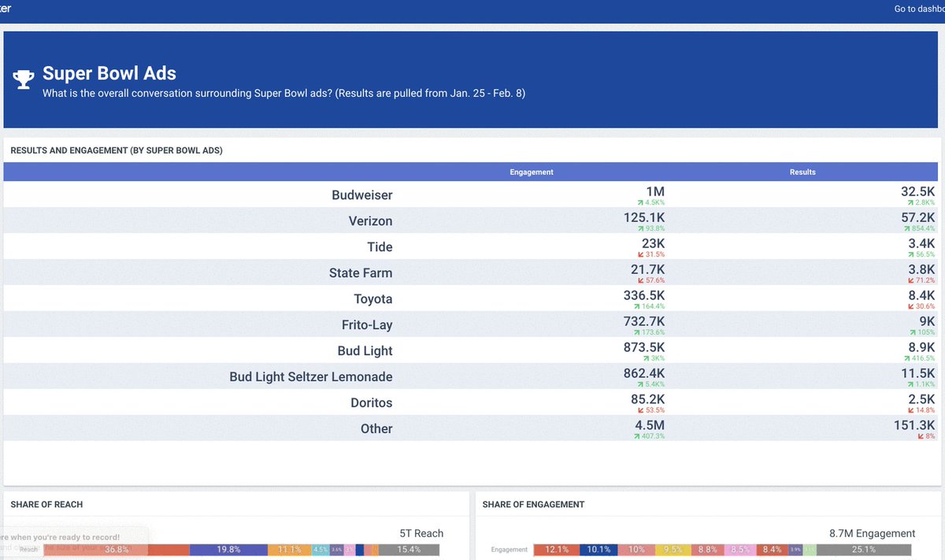Select the 25.1% gray engagement segment
The height and width of the screenshot is (560, 945).
pyautogui.click(x=864, y=550)
